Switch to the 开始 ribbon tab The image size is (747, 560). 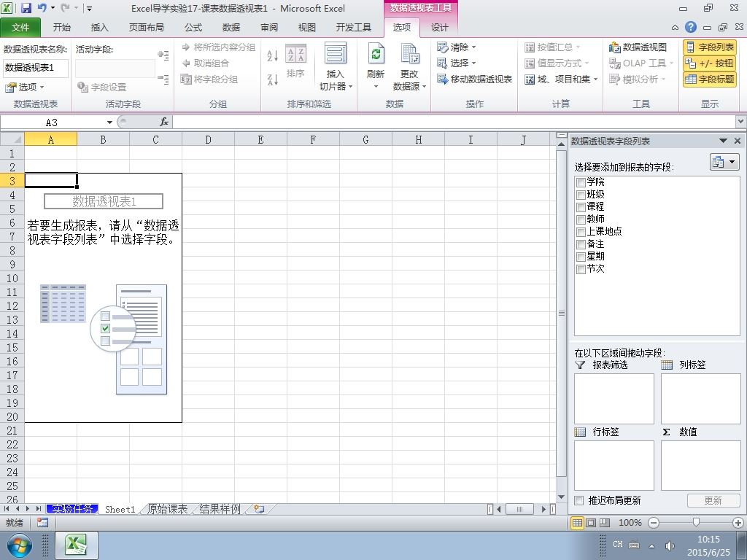click(x=62, y=27)
